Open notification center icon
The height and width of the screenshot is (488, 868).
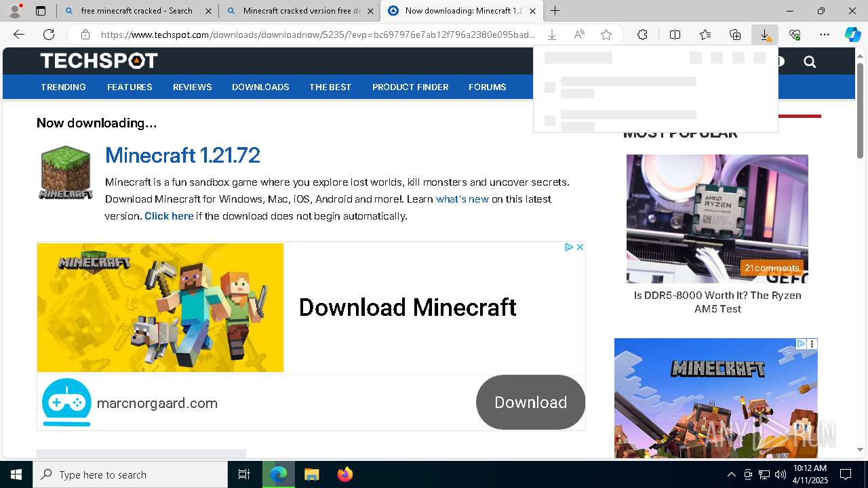tap(846, 474)
